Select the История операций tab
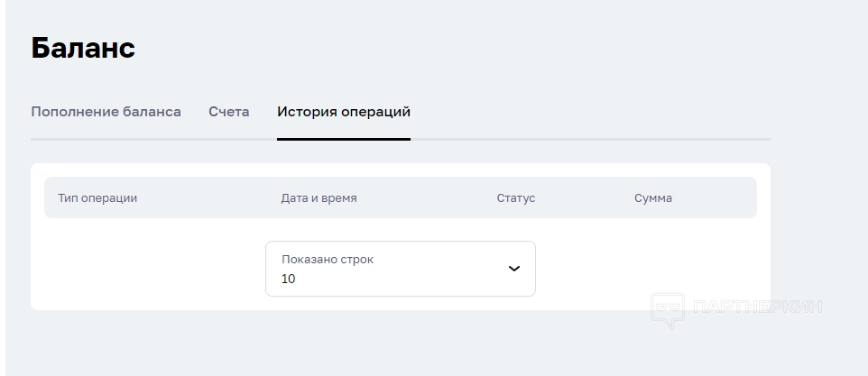This screenshot has width=868, height=376. 343,112
